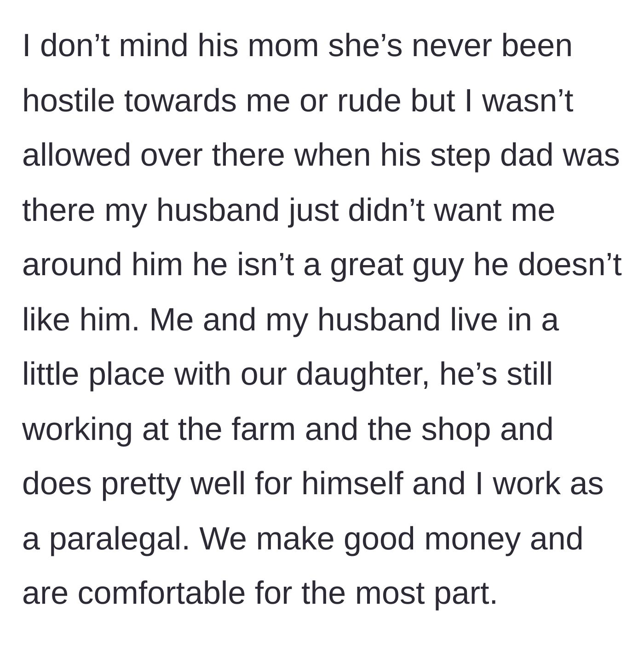Click the word "allowed" at line start
The image size is (644, 647).
point(76,155)
